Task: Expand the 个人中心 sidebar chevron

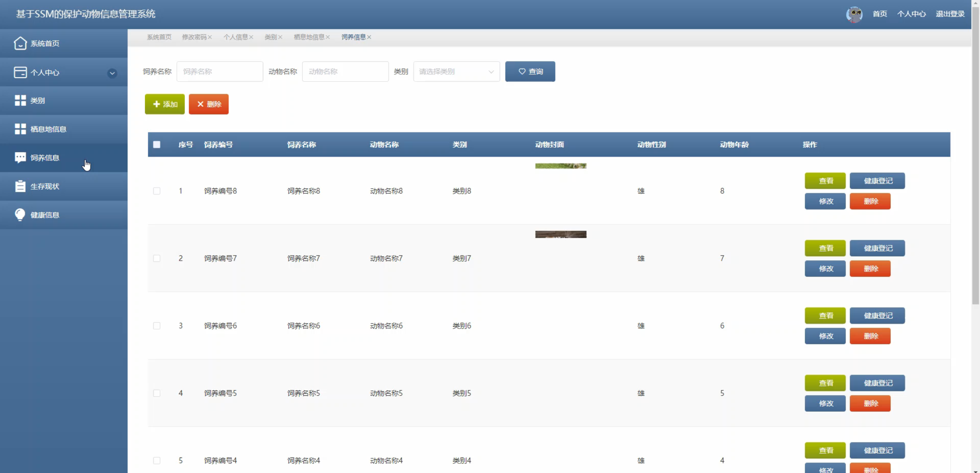Action: tap(112, 73)
